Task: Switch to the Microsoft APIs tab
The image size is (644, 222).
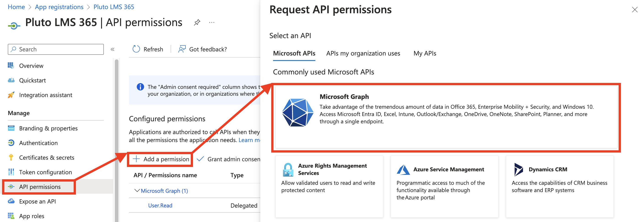Action: [x=294, y=53]
